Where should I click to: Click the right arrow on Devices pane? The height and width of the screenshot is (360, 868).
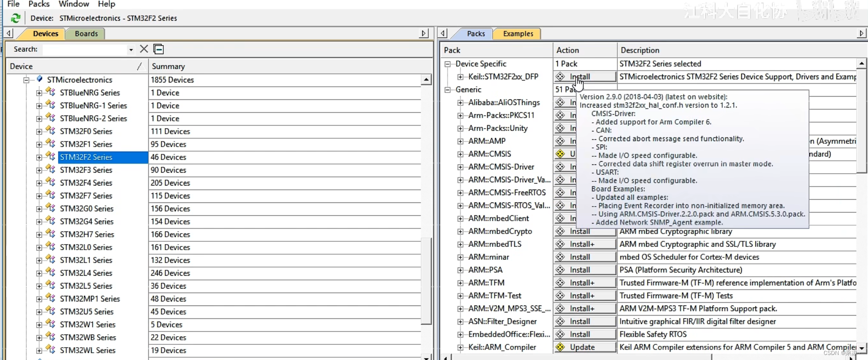[424, 33]
